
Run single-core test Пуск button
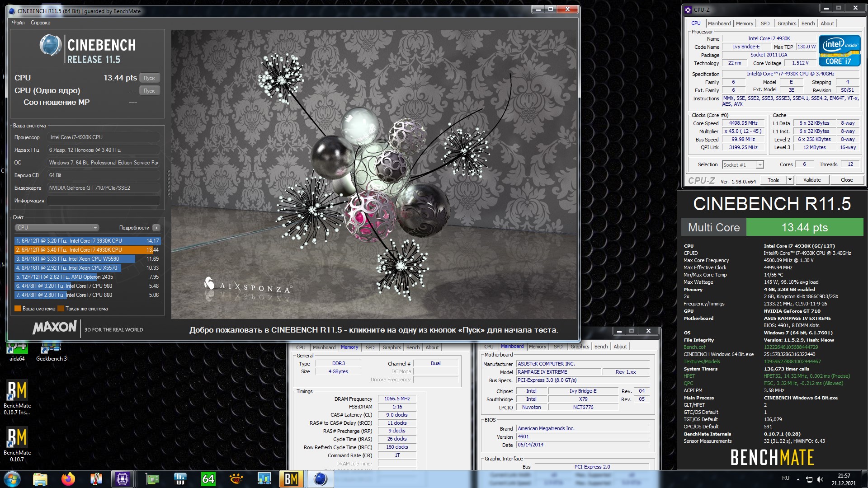pyautogui.click(x=149, y=91)
